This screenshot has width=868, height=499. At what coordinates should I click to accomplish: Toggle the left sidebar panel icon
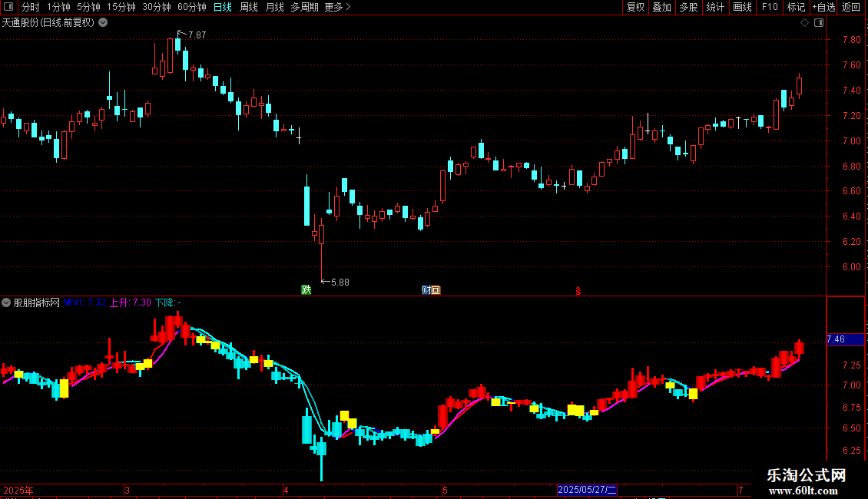tap(8, 7)
